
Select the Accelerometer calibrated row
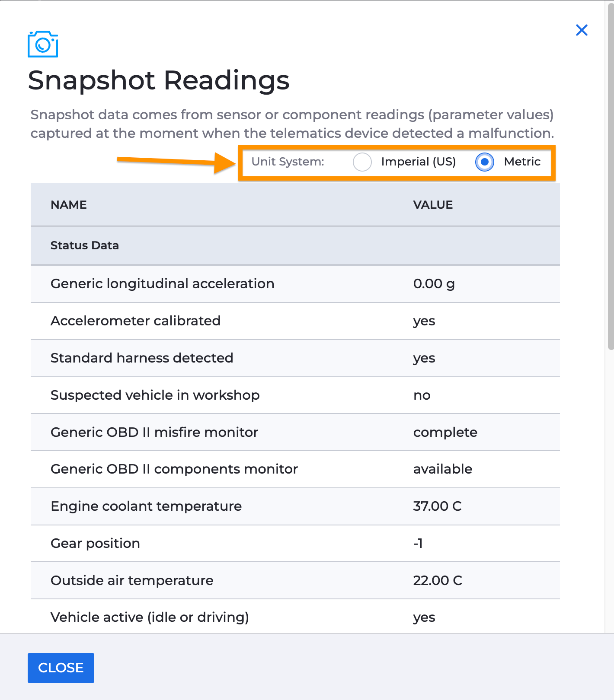pos(295,321)
